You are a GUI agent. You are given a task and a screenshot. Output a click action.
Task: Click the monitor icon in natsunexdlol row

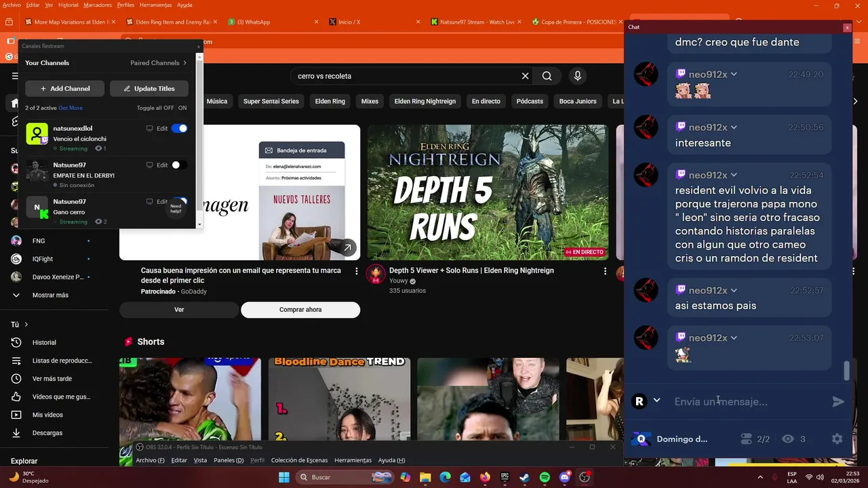click(150, 128)
